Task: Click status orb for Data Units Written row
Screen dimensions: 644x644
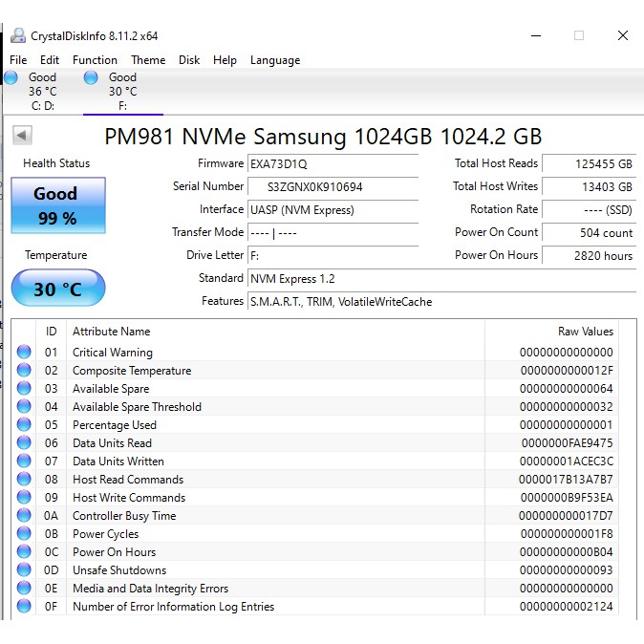Action: [24, 461]
